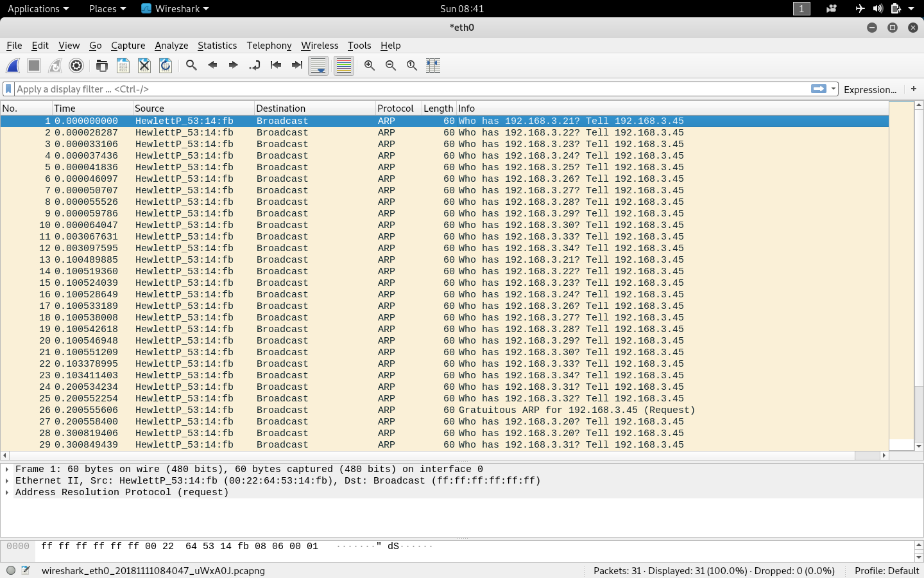
Task: Restart the current capture icon
Action: coord(55,66)
